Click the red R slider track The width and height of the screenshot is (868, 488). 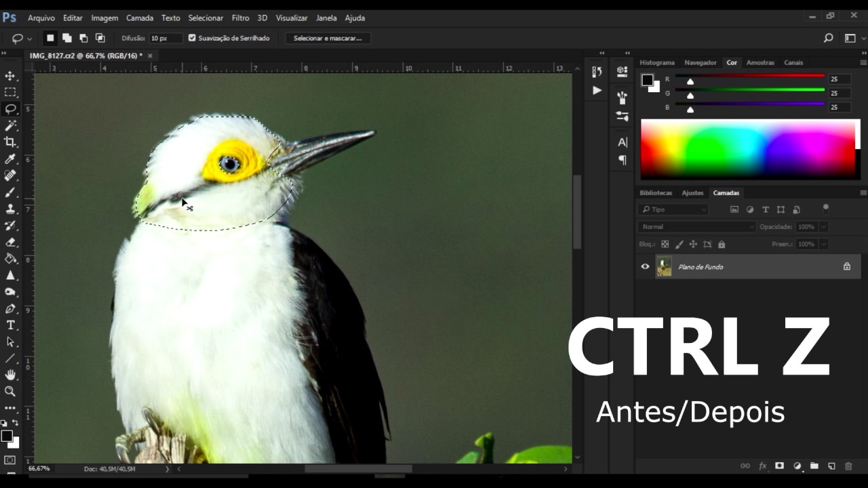750,76
